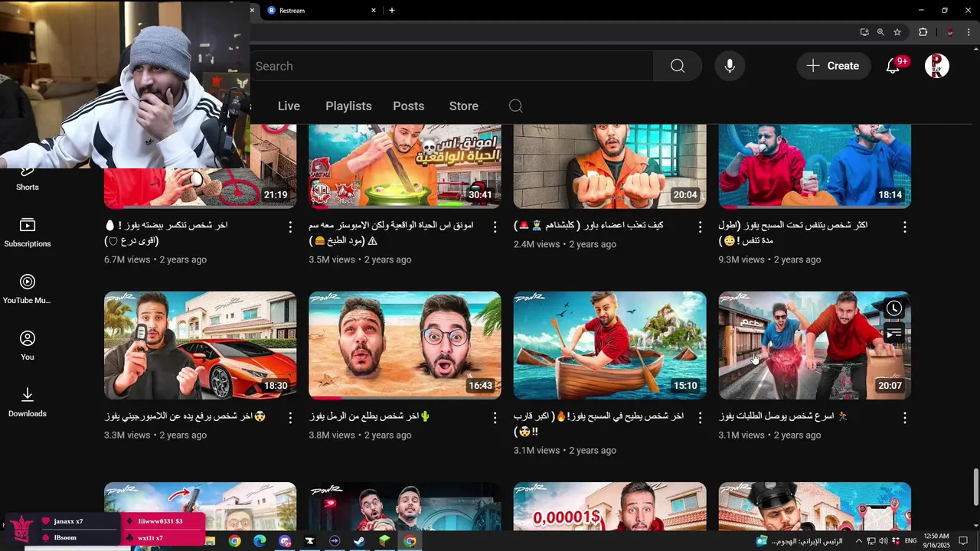The image size is (980, 551).
Task: Select the Restream browser tab
Action: tap(322, 11)
